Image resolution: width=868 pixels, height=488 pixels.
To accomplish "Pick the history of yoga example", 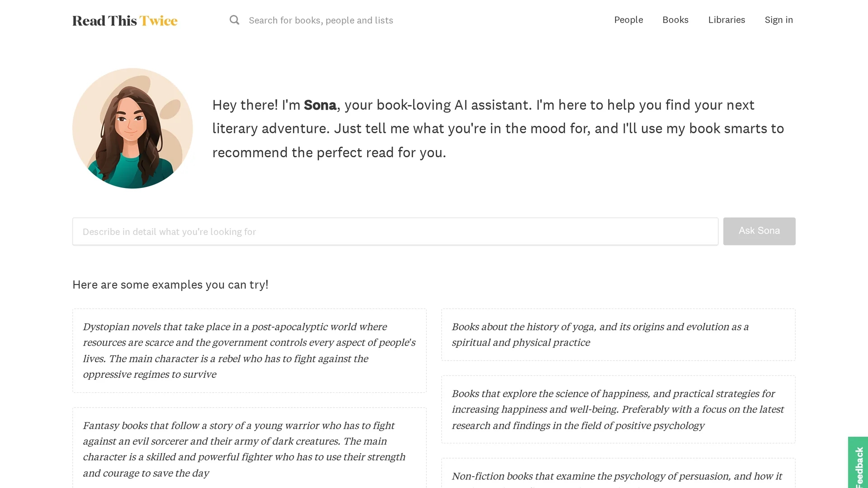I will pos(618,335).
